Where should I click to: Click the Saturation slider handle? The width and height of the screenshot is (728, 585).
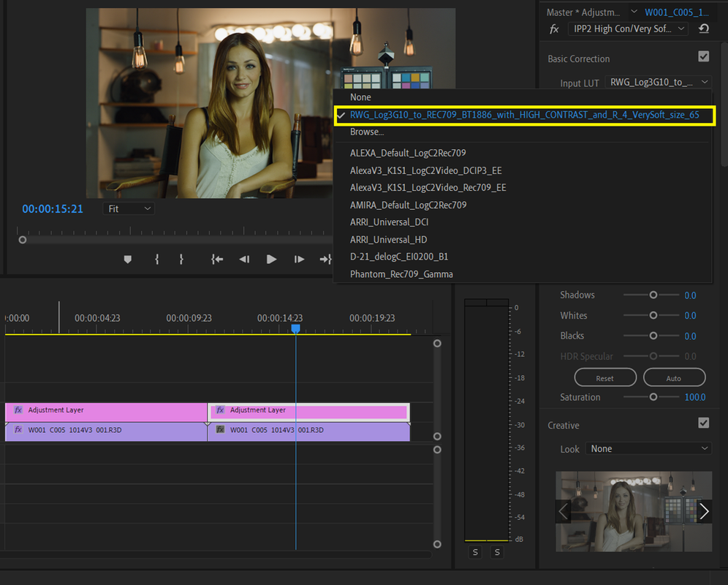[x=653, y=397]
